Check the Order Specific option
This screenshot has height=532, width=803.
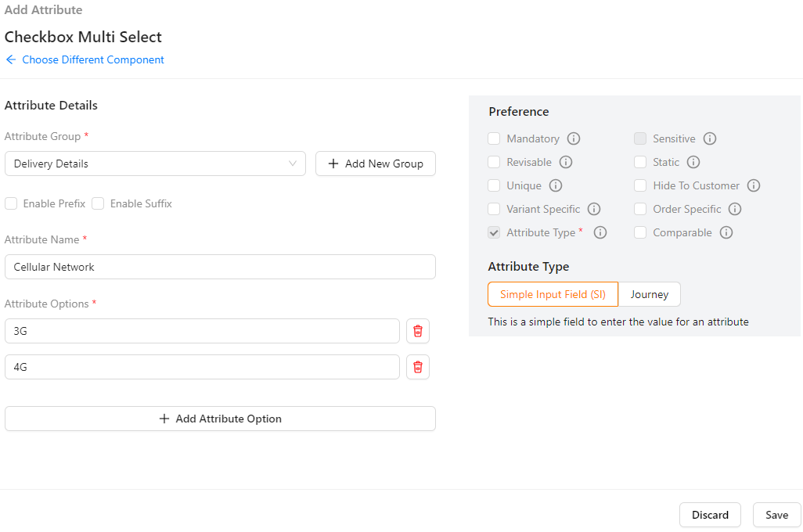pyautogui.click(x=640, y=209)
